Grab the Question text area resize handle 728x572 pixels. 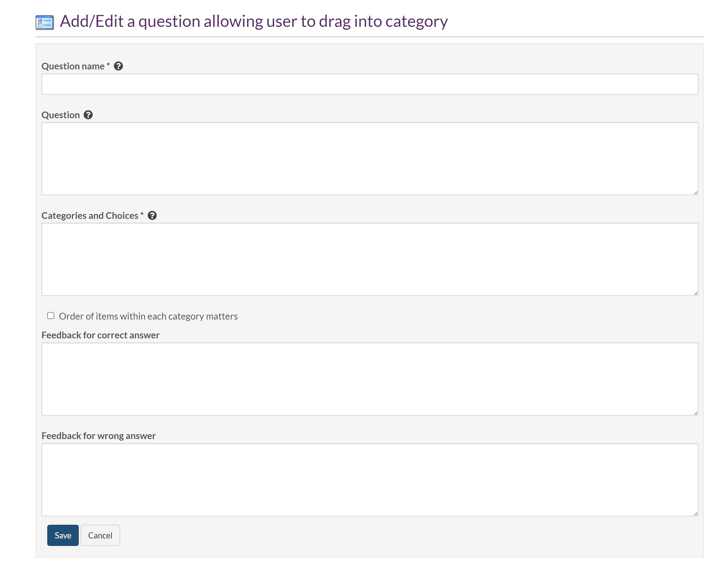[695, 193]
